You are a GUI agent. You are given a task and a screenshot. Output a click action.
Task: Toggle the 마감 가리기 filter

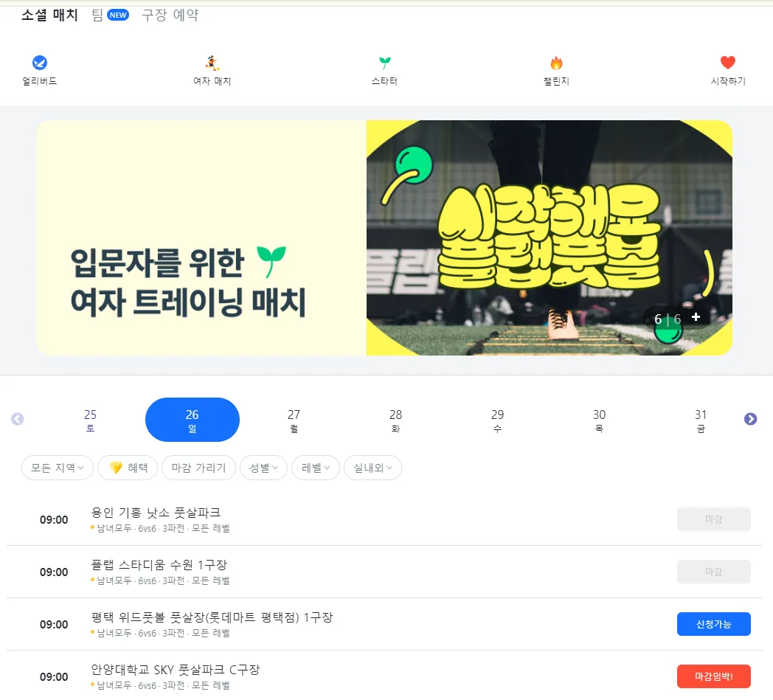coord(198,468)
